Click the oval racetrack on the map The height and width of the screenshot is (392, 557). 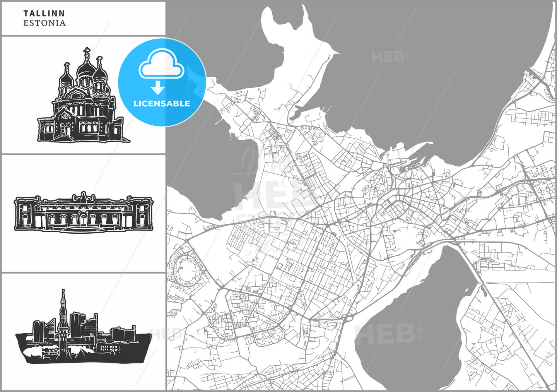pos(186,268)
